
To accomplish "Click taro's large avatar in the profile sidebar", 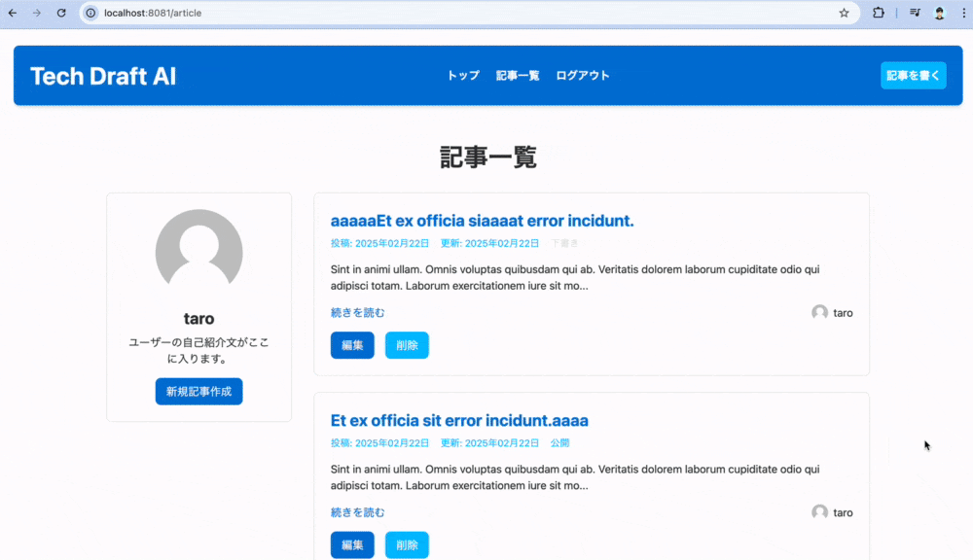I will (x=198, y=251).
